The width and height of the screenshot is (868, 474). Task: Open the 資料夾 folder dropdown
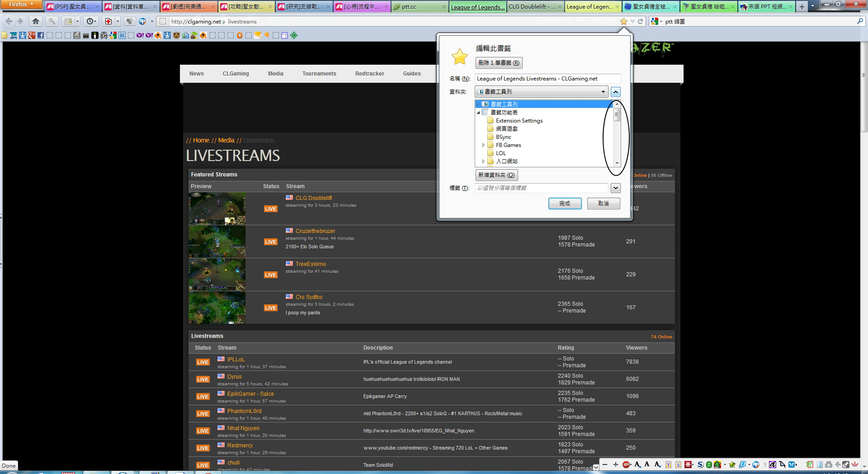(x=541, y=92)
